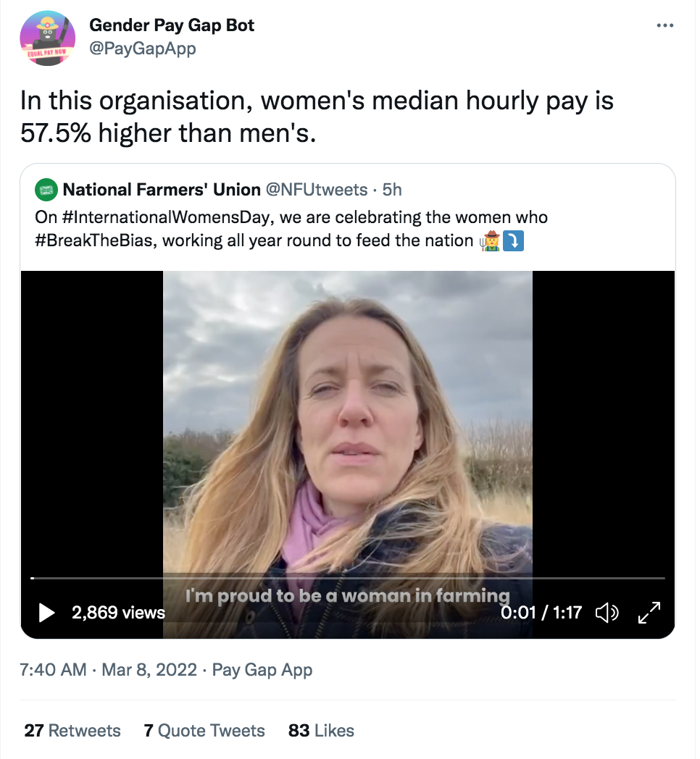Click the 7:40 AM Mar 8, 2022 timestamp

109,670
